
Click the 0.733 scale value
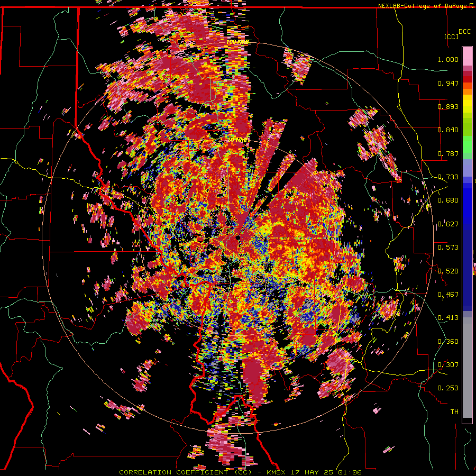click(x=448, y=177)
